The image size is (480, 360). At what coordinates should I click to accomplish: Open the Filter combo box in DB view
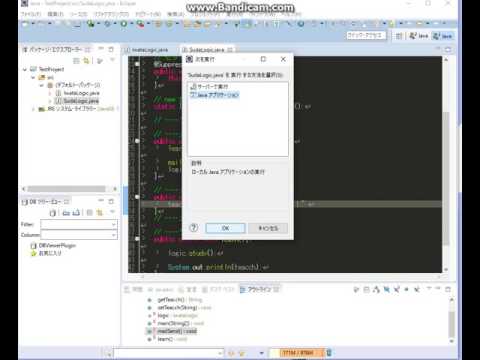[79, 224]
